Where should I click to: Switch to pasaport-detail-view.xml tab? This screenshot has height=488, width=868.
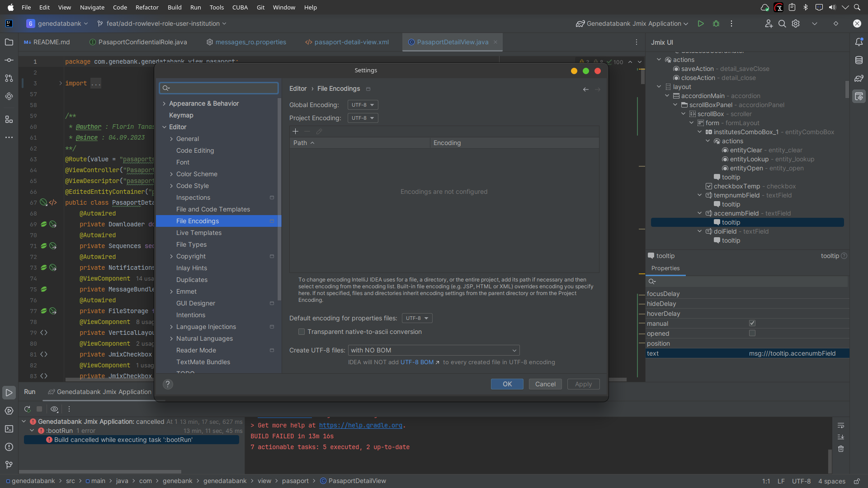(347, 42)
